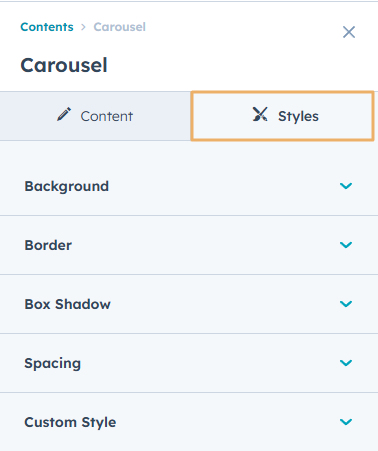This screenshot has height=451, width=378.
Task: Expand the Box Shadow chevron arrow
Action: (x=346, y=304)
